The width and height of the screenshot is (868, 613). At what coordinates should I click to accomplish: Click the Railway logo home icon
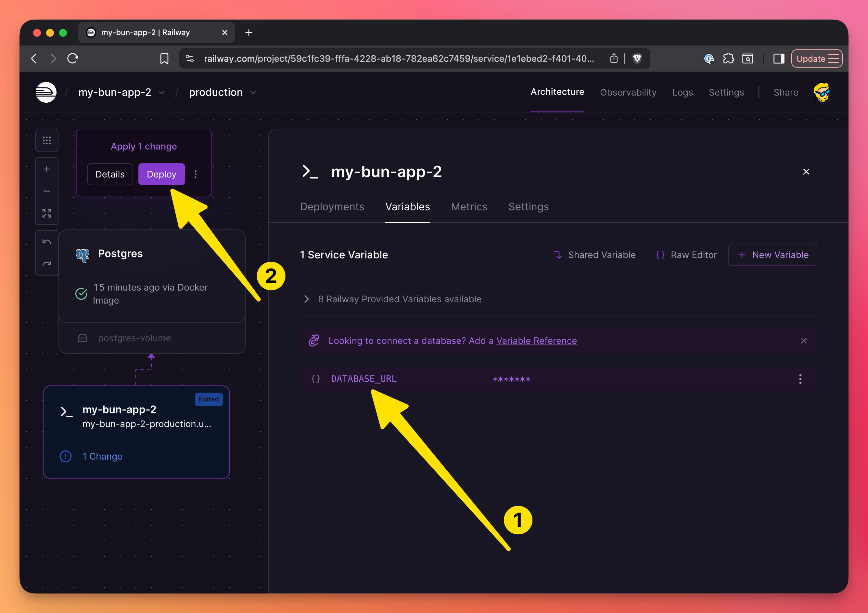point(46,92)
